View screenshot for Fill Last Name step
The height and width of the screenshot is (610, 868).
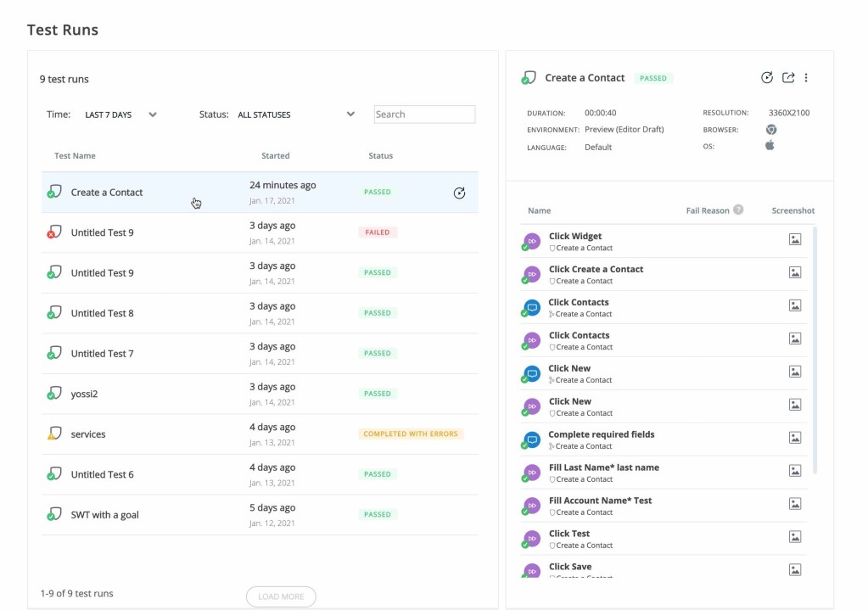point(795,471)
